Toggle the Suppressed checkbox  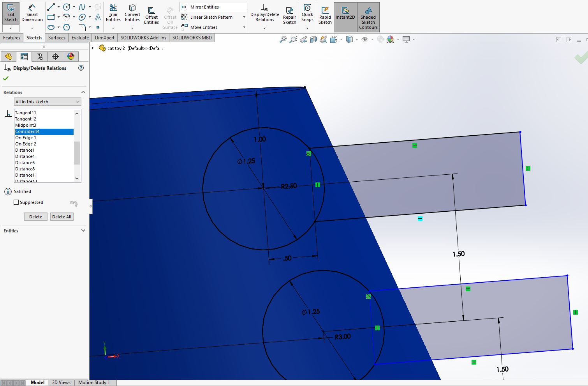[16, 202]
